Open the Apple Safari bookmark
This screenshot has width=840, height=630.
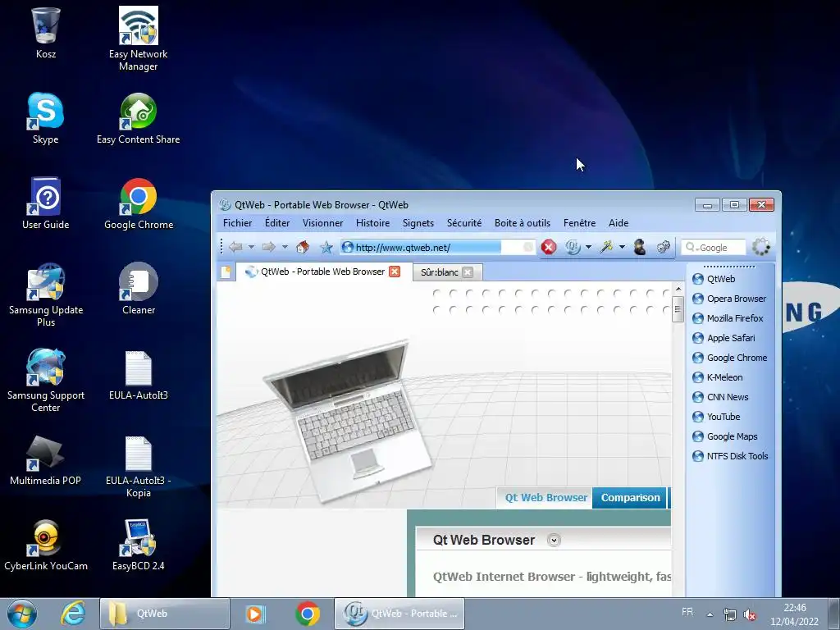[x=724, y=338]
